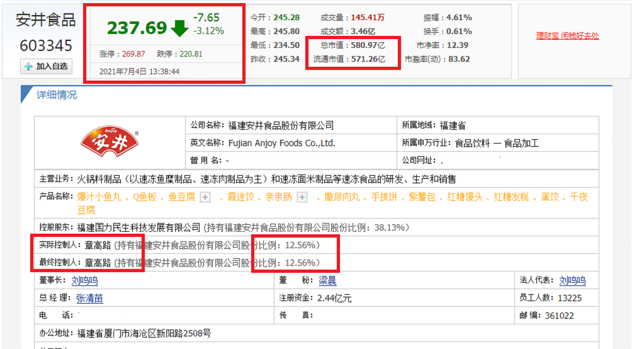Viewport: 644px width, 349px height.
Task: Click the 今开 value 245.28
Action: point(286,17)
